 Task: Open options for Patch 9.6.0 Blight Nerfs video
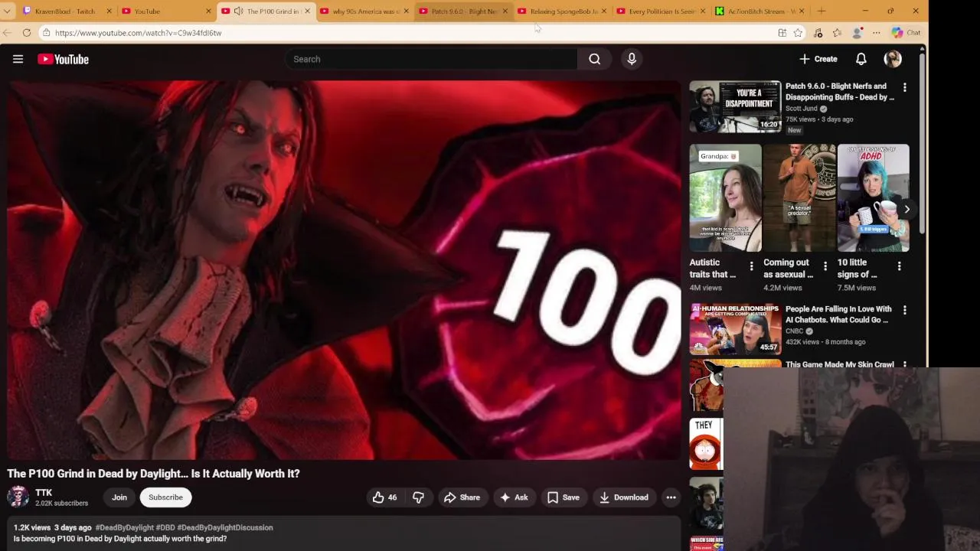click(x=904, y=88)
